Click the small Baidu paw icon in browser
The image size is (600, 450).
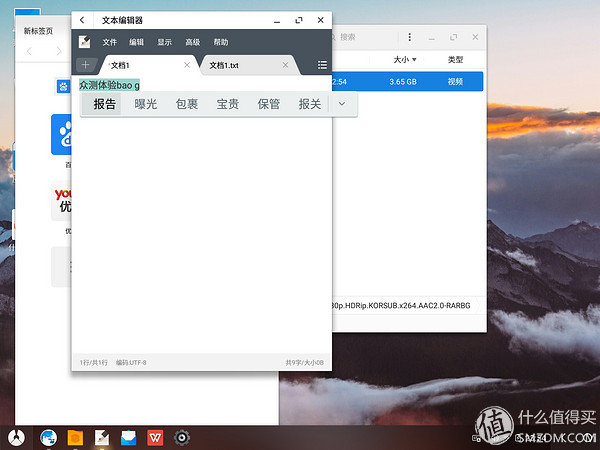(x=64, y=87)
